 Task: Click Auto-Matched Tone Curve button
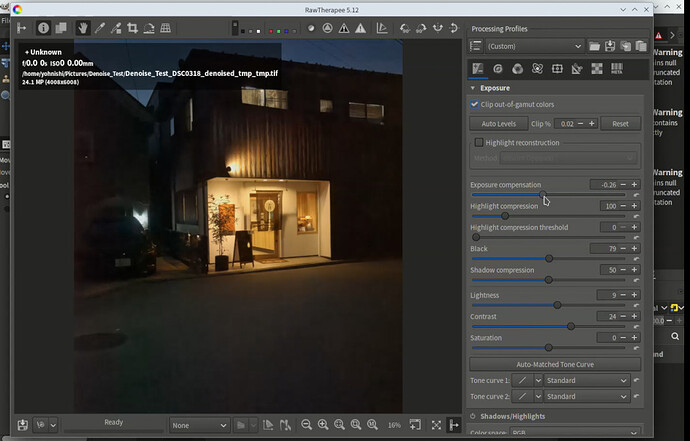[x=555, y=364]
